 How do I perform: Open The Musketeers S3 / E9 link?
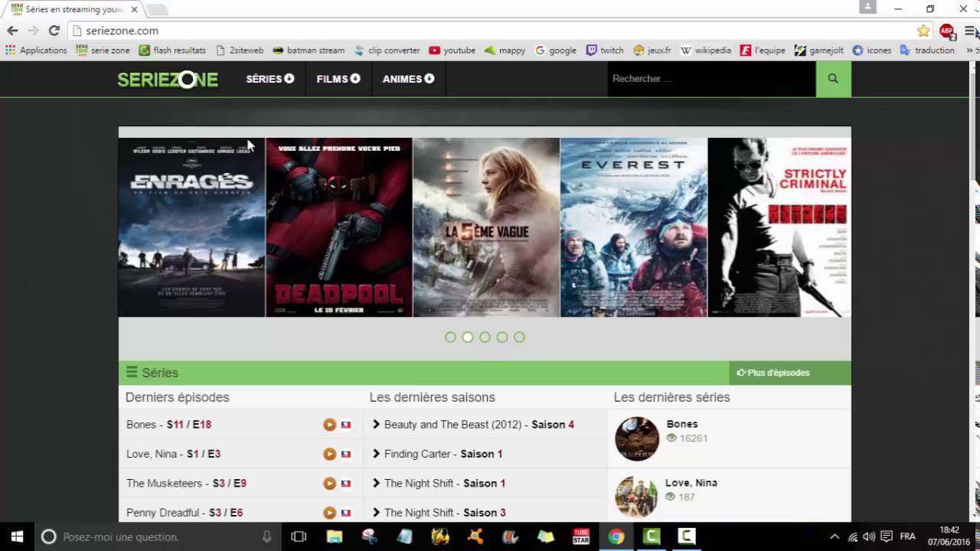(187, 484)
